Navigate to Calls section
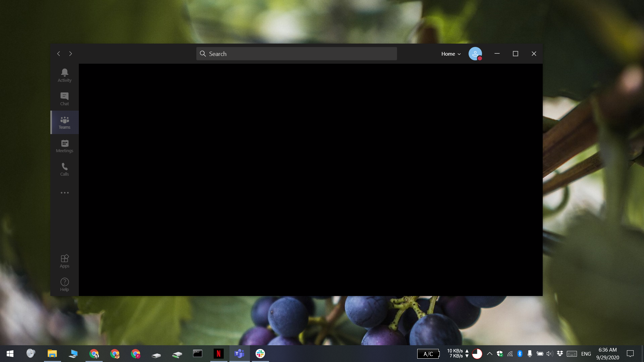 (65, 169)
